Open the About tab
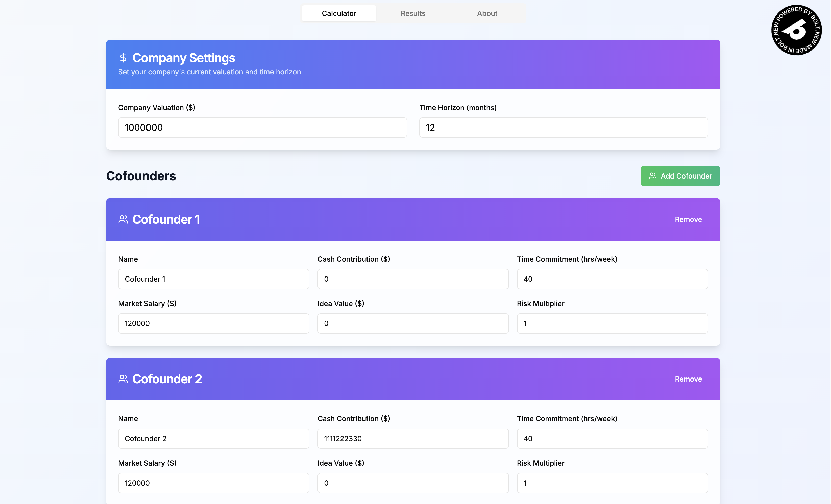Viewport: 831px width, 504px height. (487, 13)
